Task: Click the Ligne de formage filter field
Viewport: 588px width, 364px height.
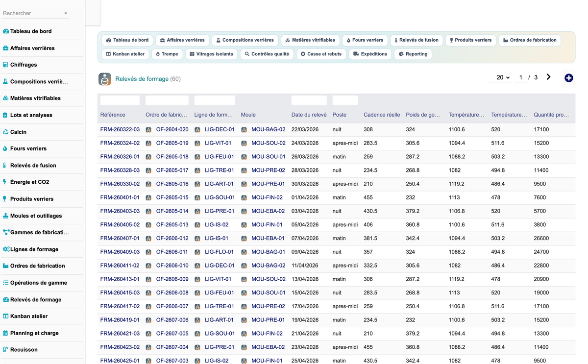Action: point(215,100)
